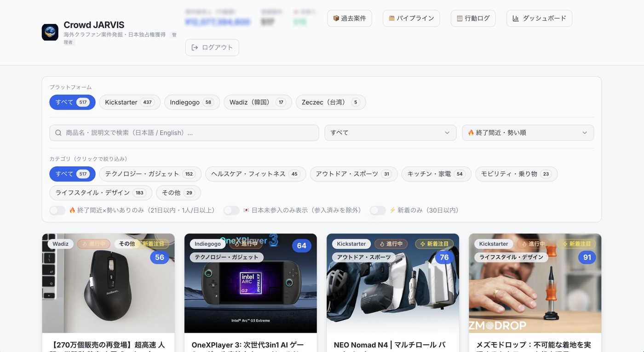Open the パイプライン pipeline page
The height and width of the screenshot is (352, 644).
[411, 18]
